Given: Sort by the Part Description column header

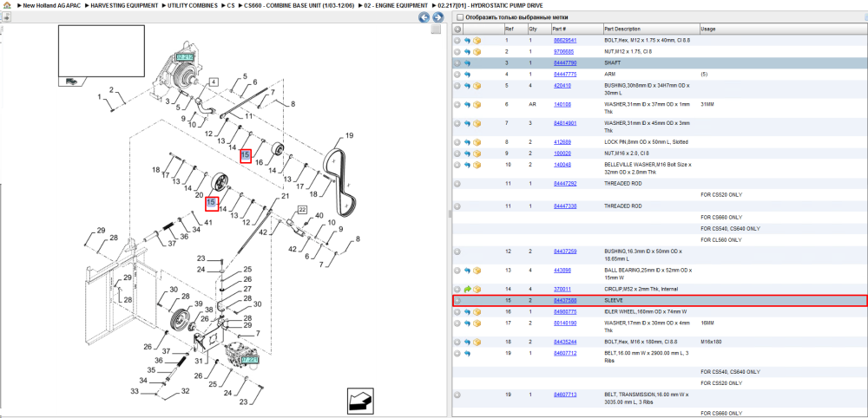Looking at the screenshot, I should 650,29.
